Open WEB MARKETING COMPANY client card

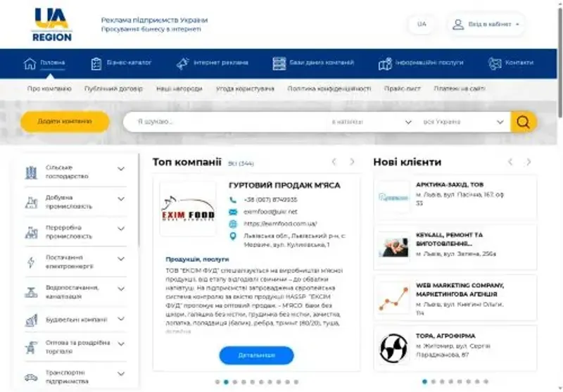coord(455,298)
